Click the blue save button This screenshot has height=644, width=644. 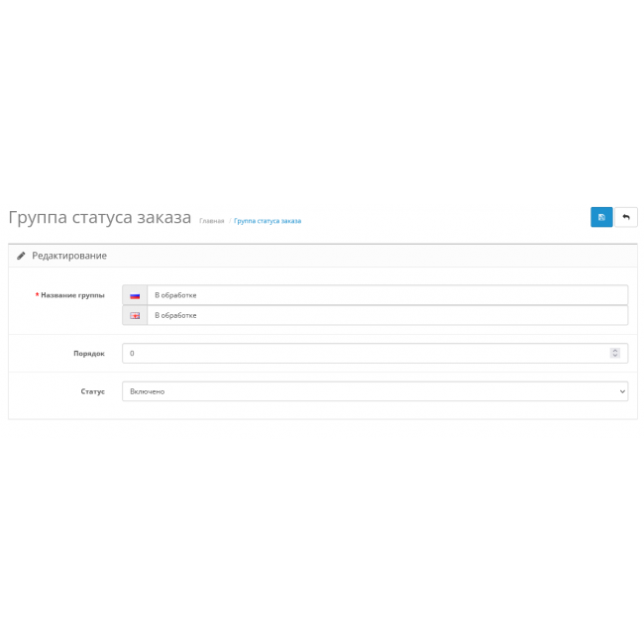coord(601,217)
